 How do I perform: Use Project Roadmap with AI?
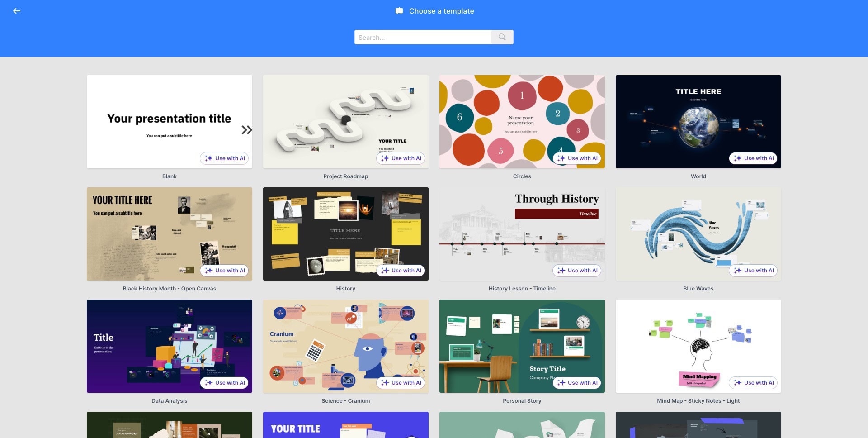(401, 158)
